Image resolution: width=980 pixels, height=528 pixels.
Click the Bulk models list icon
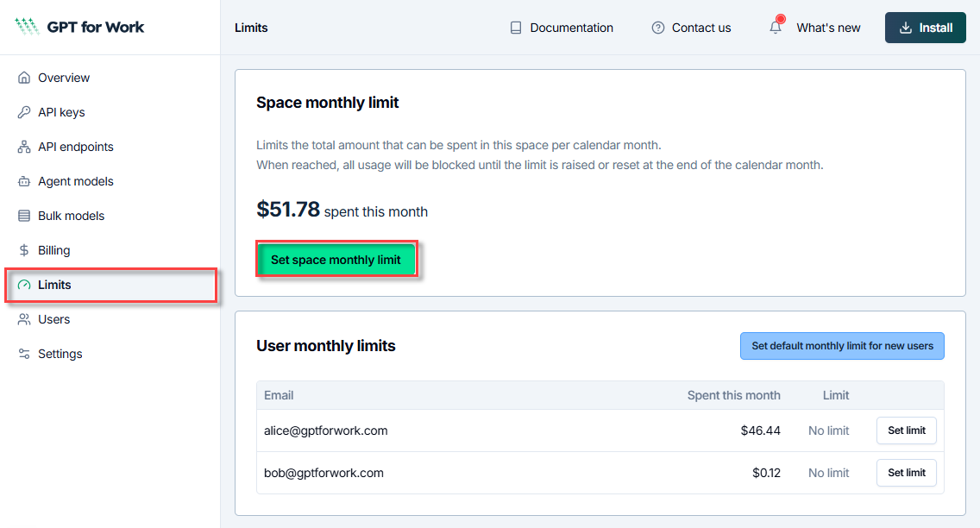point(26,216)
